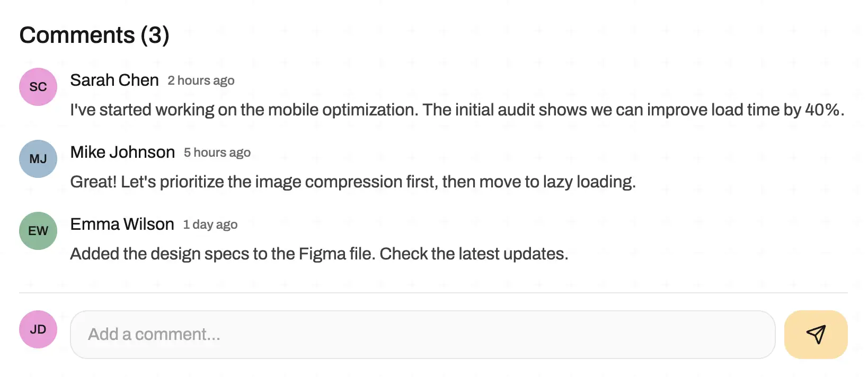The height and width of the screenshot is (377, 868).
Task: Click the Comments (3) heading
Action: [x=94, y=35]
